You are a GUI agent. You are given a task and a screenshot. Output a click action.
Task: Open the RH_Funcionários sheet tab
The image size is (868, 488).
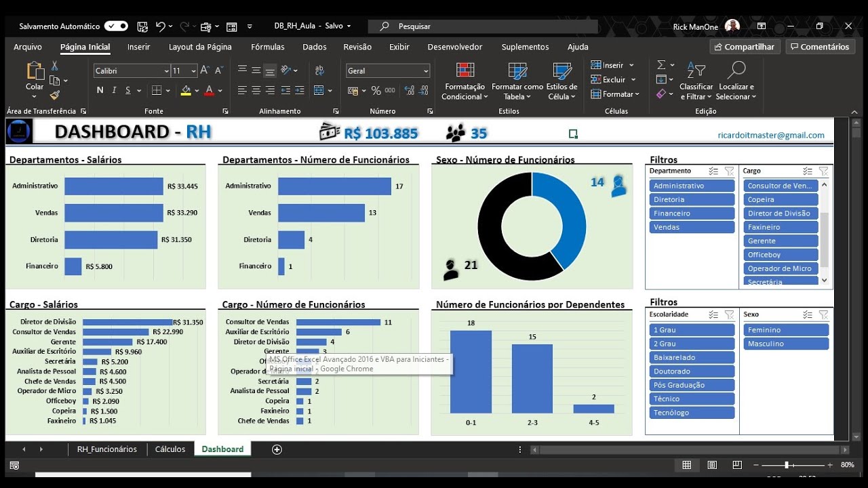pyautogui.click(x=107, y=449)
